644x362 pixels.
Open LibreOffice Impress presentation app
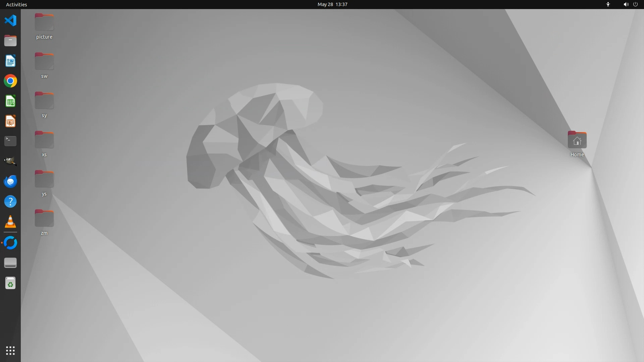click(x=10, y=121)
